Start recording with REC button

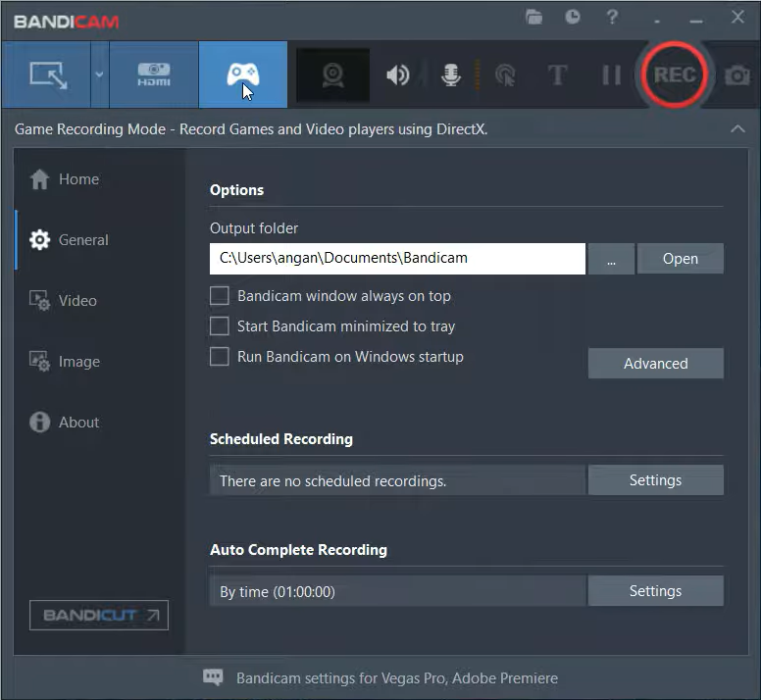(674, 75)
